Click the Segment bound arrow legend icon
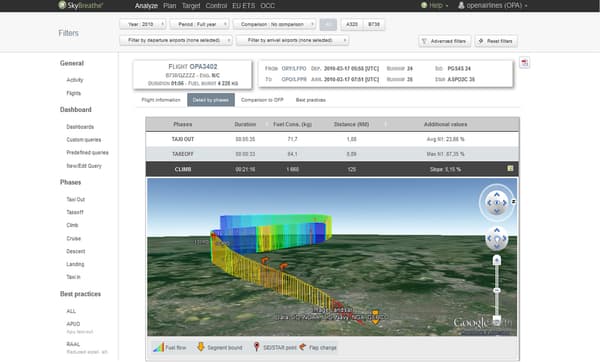Viewport: 600px width, 362px height. pos(201,347)
